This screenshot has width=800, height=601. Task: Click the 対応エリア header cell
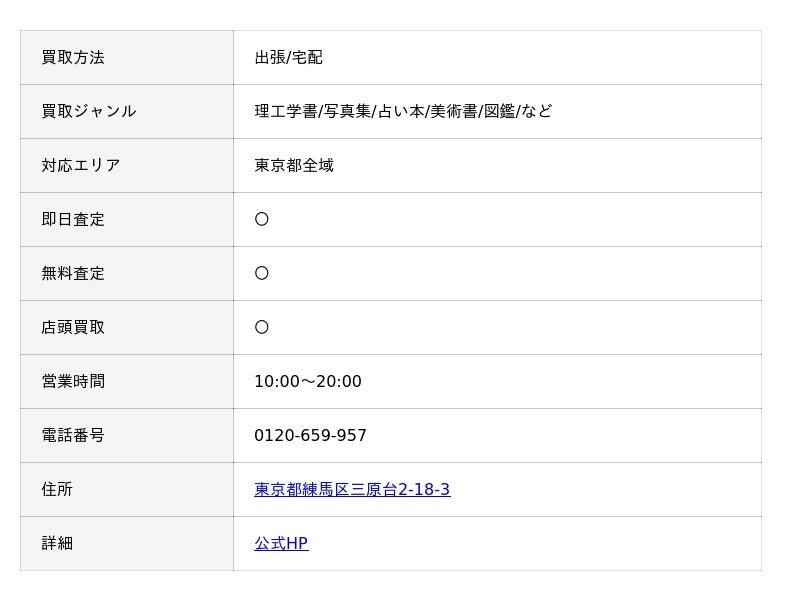point(127,166)
